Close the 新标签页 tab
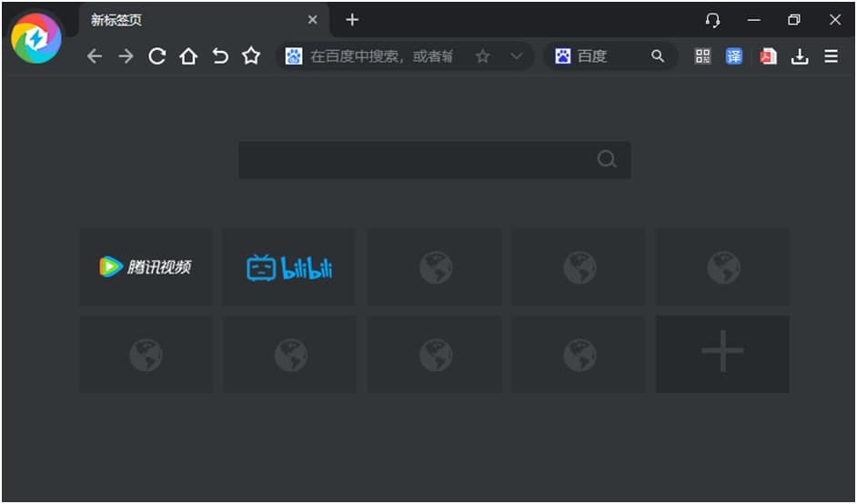Viewport: 857px width, 504px height. (x=313, y=20)
